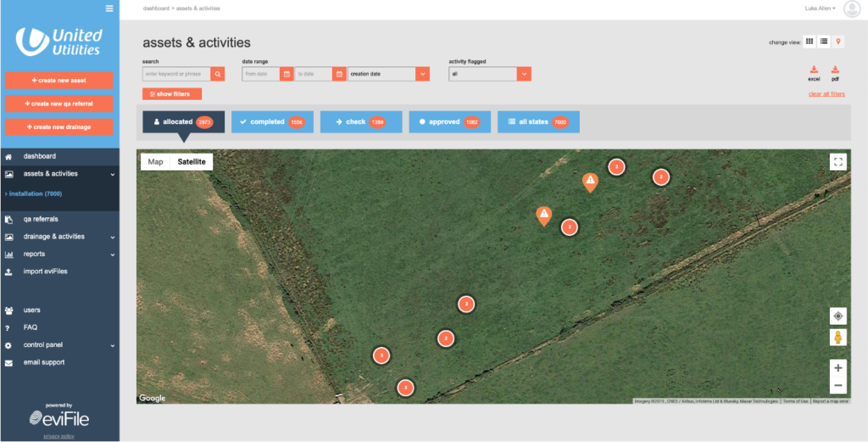This screenshot has height=442, width=868.
Task: Download the pdf export
Action: [835, 74]
